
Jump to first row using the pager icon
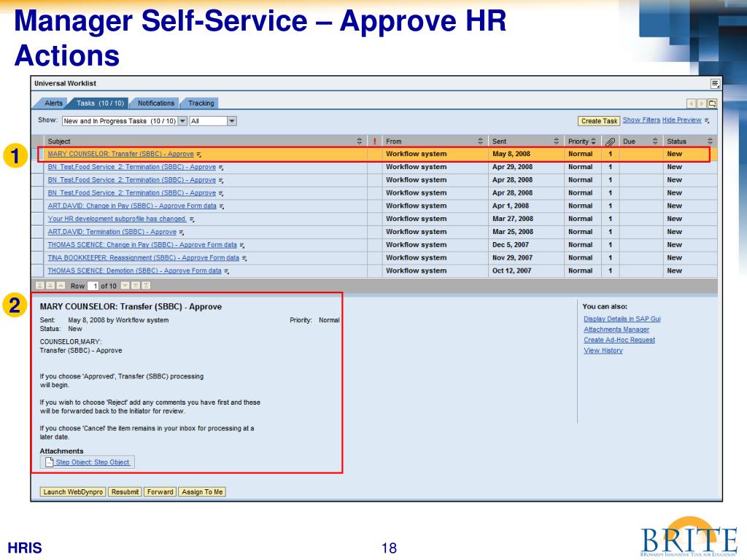click(x=40, y=285)
